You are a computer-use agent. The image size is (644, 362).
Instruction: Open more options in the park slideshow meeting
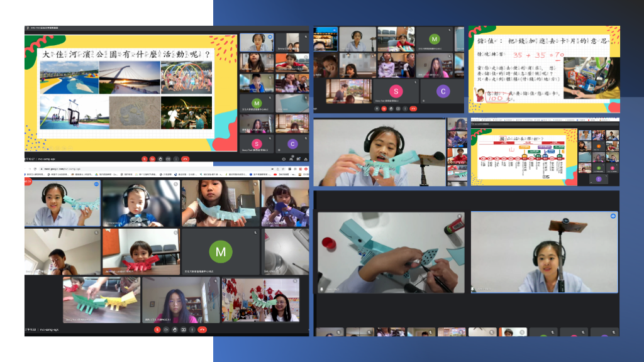coord(176,159)
